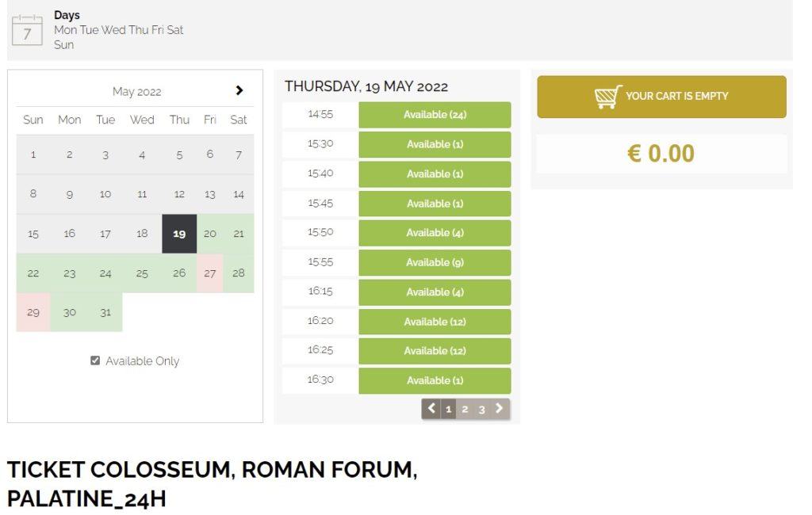The image size is (812, 515).
Task: Choose May 31 on the calendar
Action: pyautogui.click(x=105, y=311)
